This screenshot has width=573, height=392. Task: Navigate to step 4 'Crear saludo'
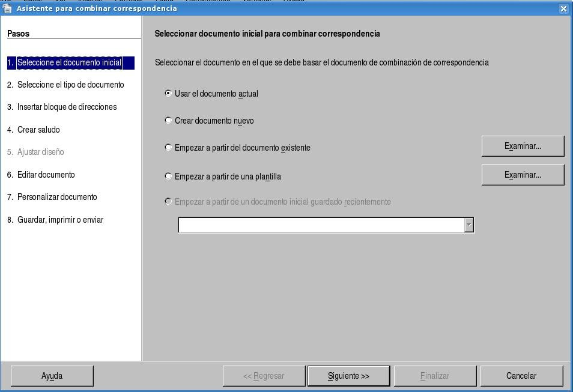tap(38, 130)
